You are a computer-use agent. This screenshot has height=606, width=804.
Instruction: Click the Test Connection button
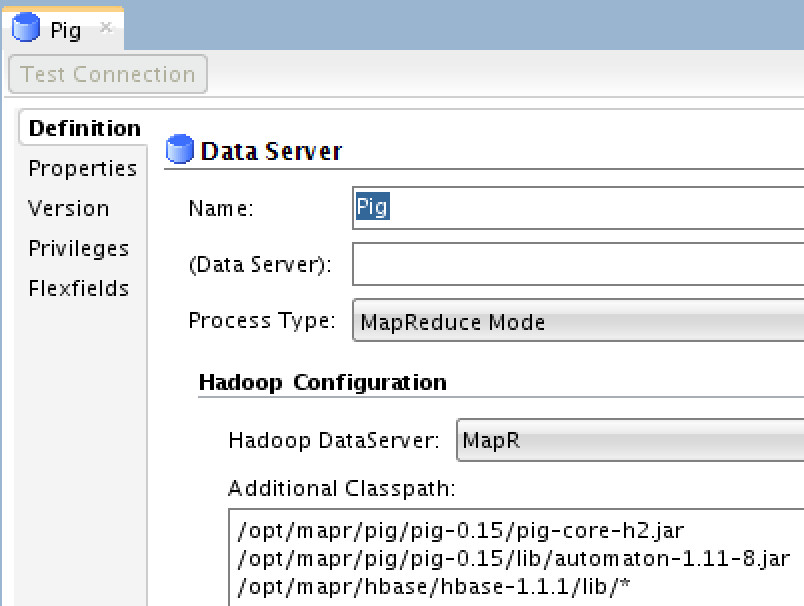108,74
